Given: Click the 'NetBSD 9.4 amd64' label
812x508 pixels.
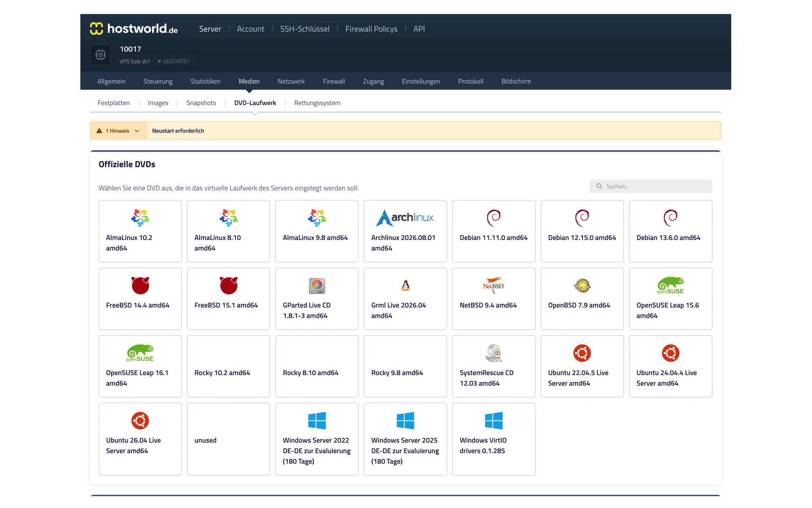Looking at the screenshot, I should (x=488, y=305).
